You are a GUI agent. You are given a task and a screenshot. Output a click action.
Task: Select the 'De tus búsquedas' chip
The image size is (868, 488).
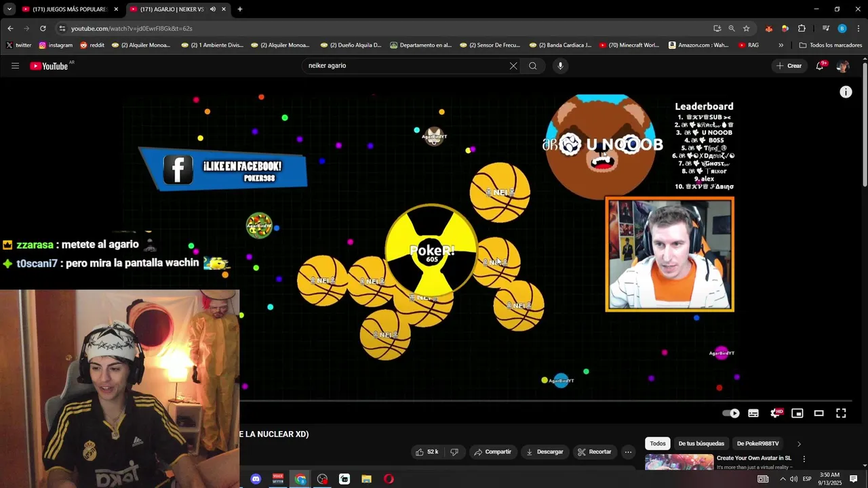701,444
